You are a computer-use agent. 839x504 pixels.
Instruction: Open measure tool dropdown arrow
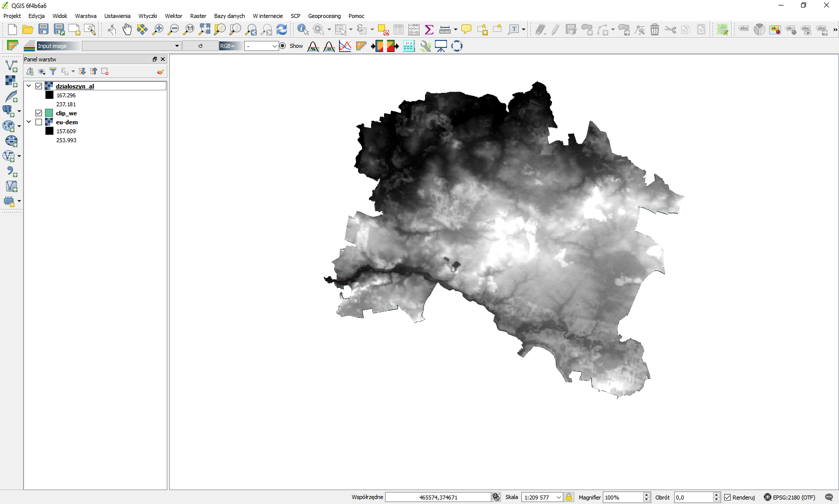(455, 29)
